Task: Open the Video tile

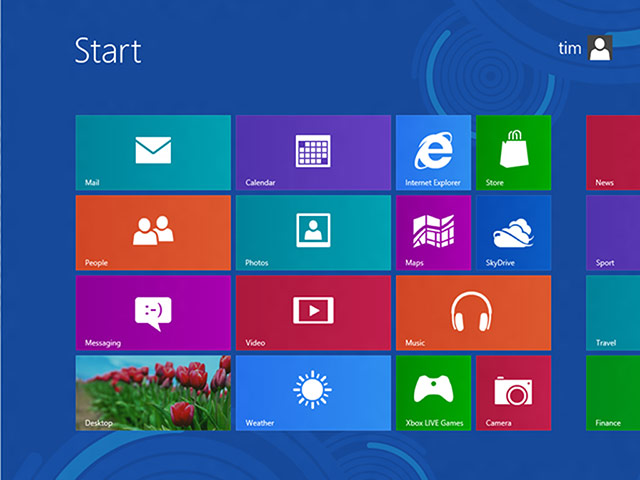Action: (x=313, y=313)
